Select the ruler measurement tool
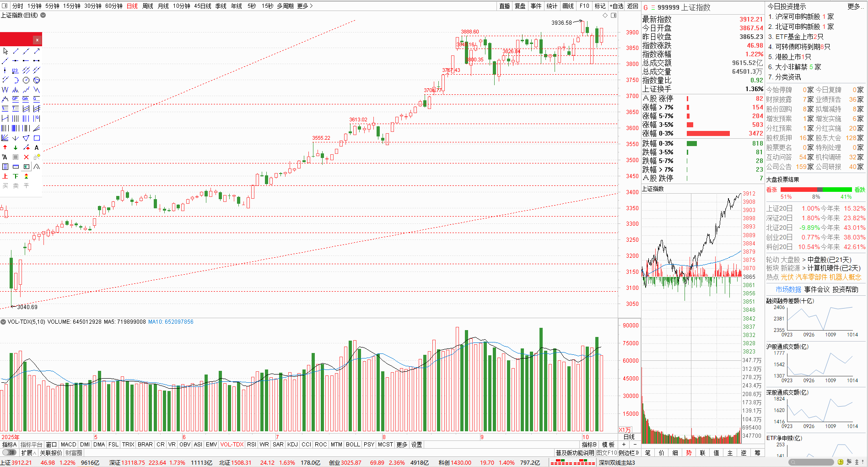Screen dimensions: 868x467 [16, 167]
